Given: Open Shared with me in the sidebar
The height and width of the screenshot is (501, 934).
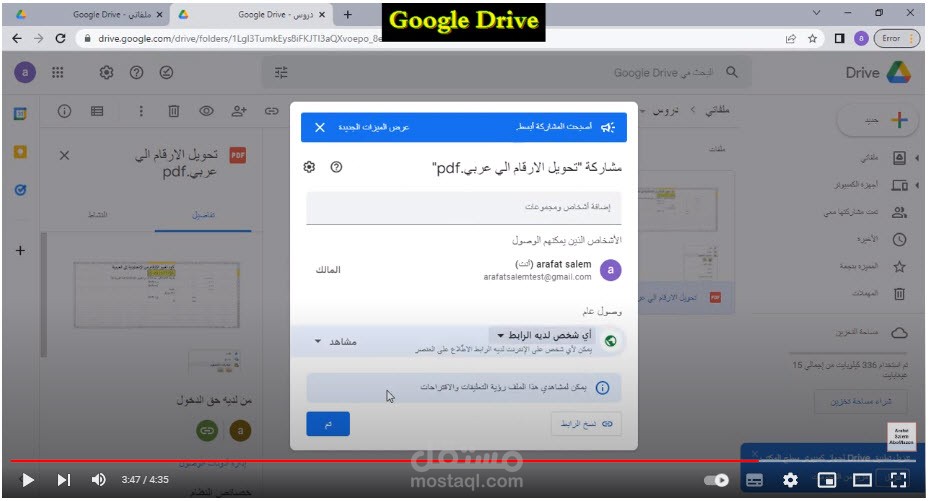Looking at the screenshot, I should (x=865, y=212).
